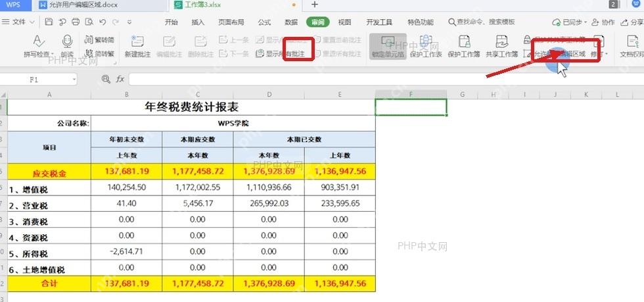The image size is (644, 302).
Task: Open the 开发工具 ribbon tab
Action: click(379, 22)
